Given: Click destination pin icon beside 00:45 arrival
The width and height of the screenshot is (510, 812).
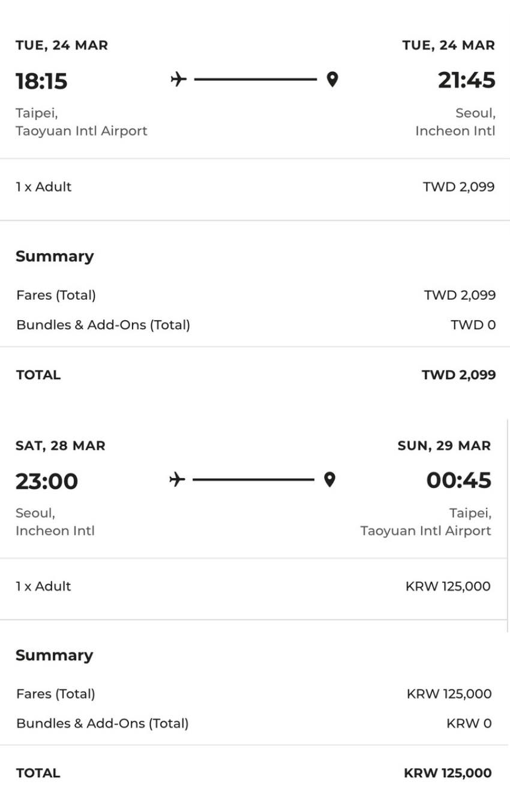Looking at the screenshot, I should click(329, 480).
